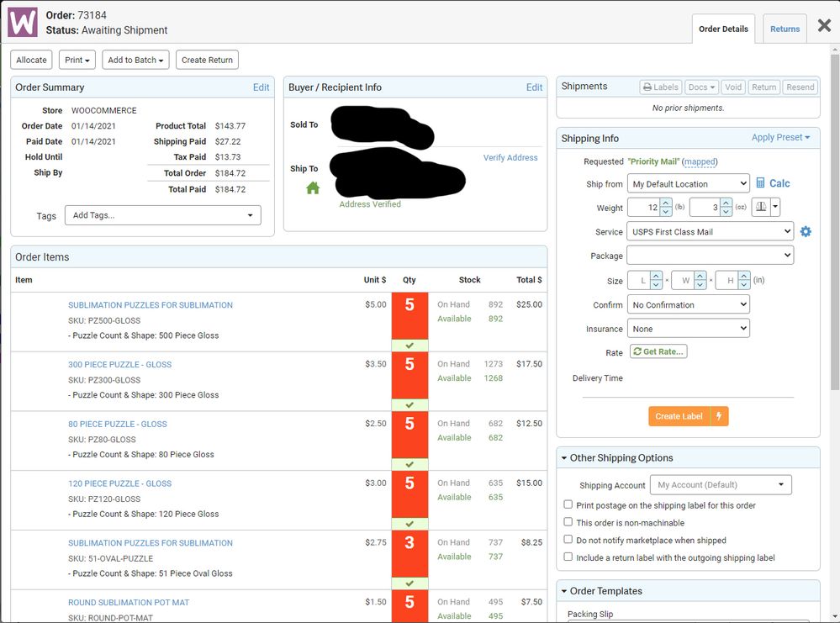This screenshot has height=623, width=840.
Task: Expand the Insurance dropdown
Action: (688, 329)
